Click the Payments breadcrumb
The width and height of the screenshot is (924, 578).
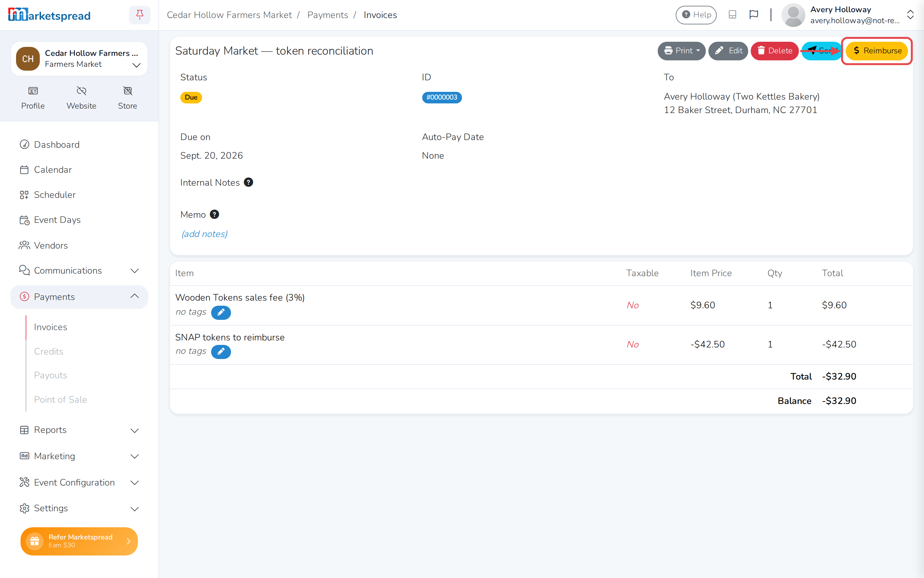(x=328, y=15)
